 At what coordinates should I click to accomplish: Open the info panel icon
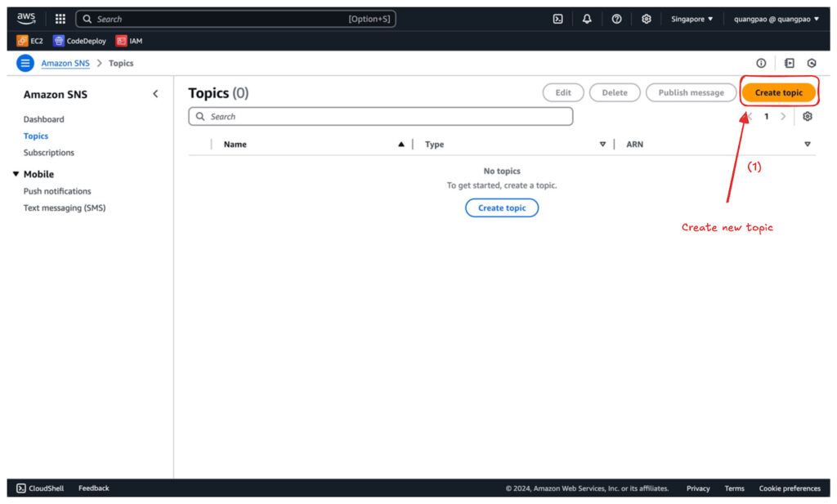[x=761, y=63]
